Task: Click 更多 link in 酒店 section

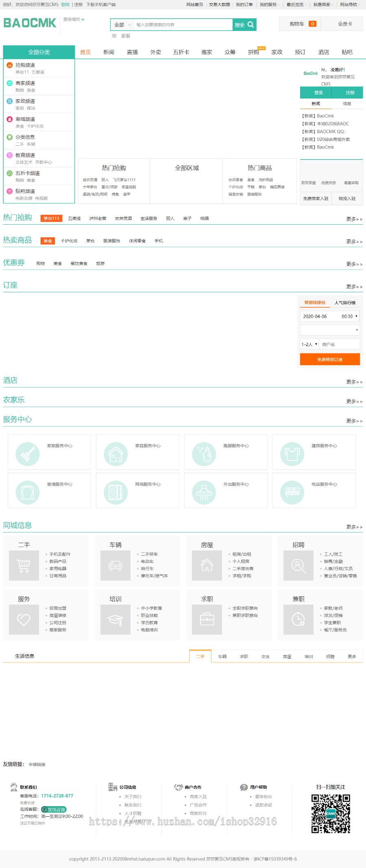Action: click(354, 382)
